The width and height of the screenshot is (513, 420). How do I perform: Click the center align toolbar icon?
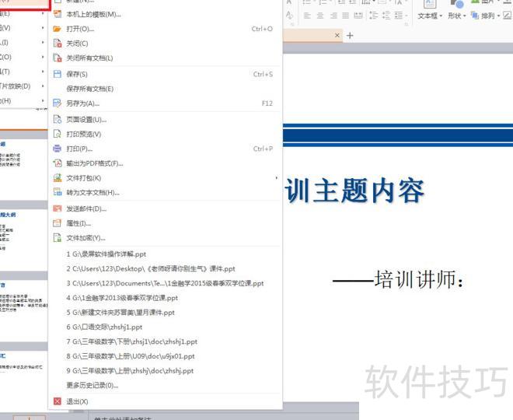[320, 16]
